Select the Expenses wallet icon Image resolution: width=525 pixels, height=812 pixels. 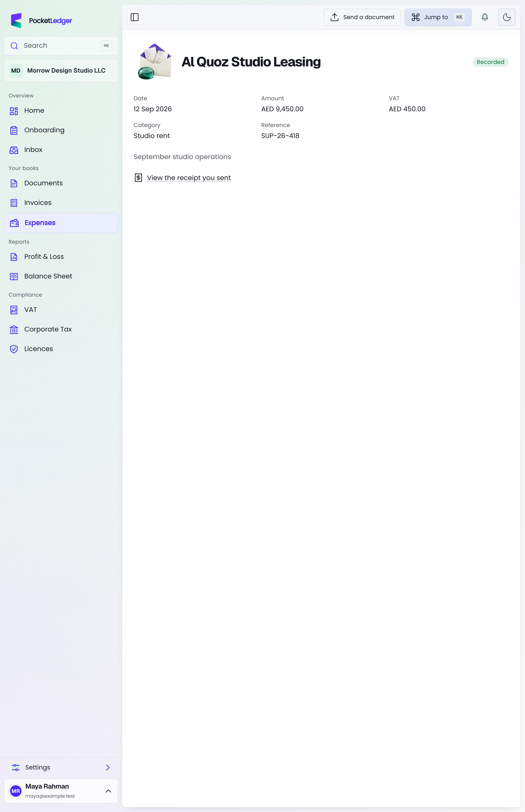[x=14, y=223]
